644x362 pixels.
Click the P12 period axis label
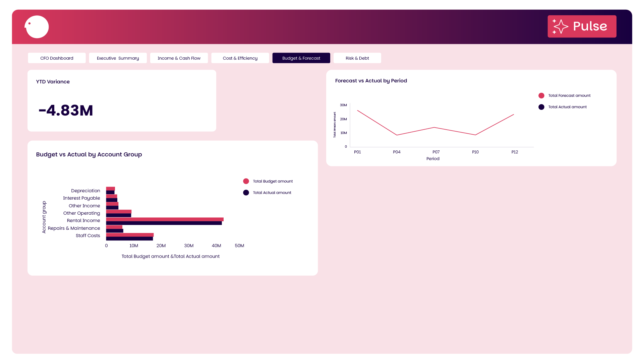click(x=515, y=152)
